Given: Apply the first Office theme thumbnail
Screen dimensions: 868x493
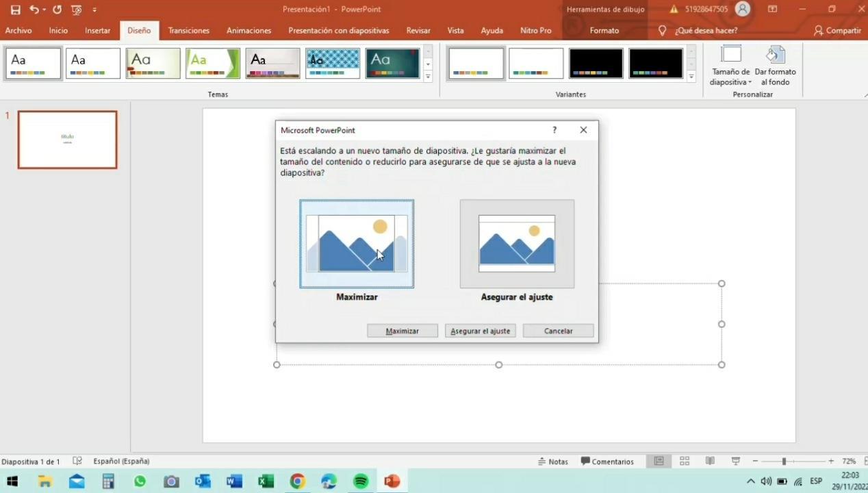Looking at the screenshot, I should (x=34, y=64).
